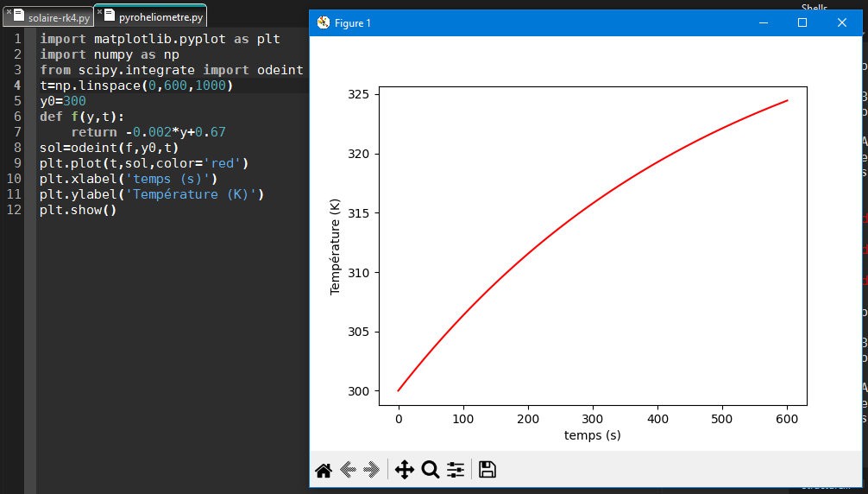Close the pyroheliometre.py tab

[x=99, y=11]
